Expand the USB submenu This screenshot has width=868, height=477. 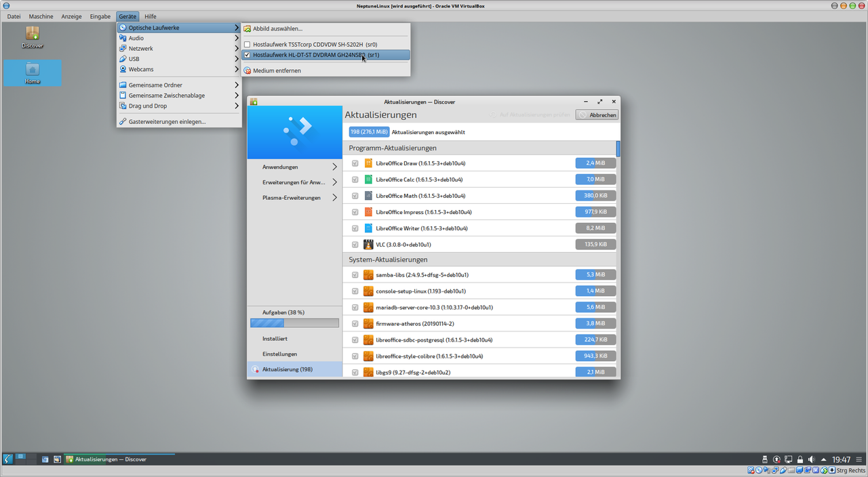(x=179, y=59)
